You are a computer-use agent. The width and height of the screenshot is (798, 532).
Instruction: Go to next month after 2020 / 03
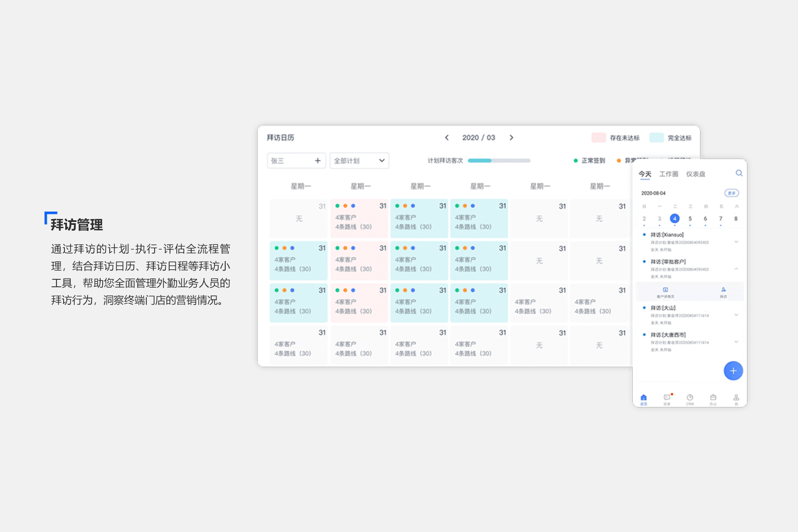pos(511,138)
